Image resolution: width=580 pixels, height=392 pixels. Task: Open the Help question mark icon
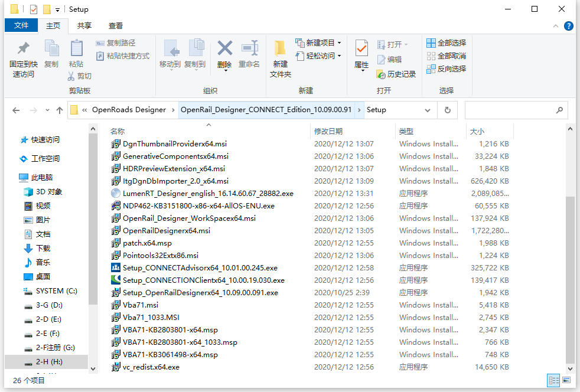point(569,26)
